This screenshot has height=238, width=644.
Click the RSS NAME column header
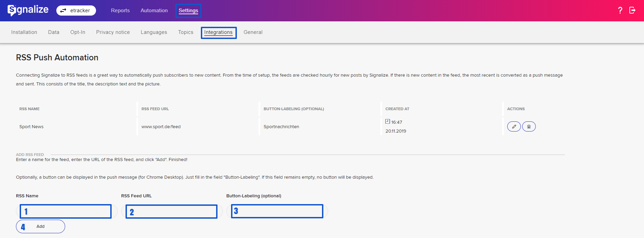click(x=30, y=109)
